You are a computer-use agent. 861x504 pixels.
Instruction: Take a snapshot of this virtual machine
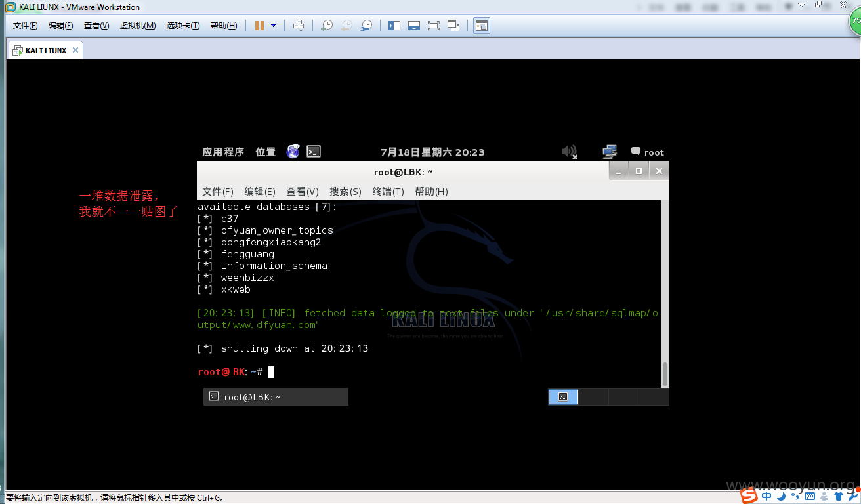[326, 26]
